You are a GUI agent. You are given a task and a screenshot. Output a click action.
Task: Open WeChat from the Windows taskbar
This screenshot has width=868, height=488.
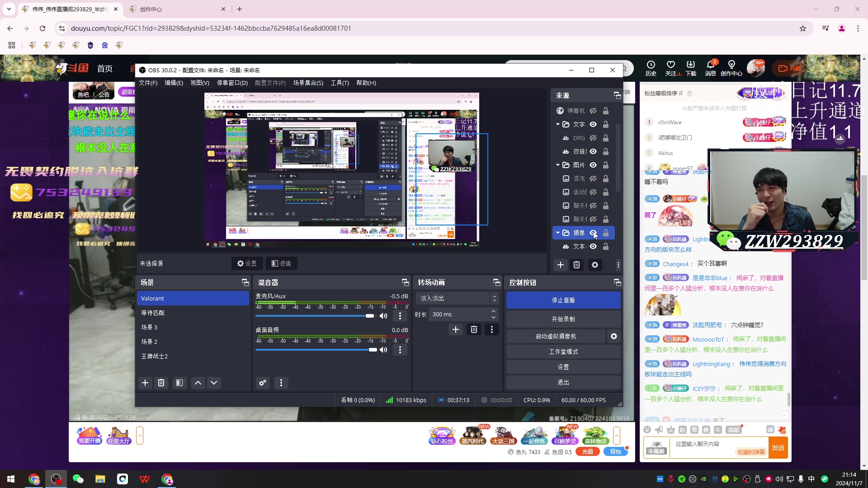[78, 479]
